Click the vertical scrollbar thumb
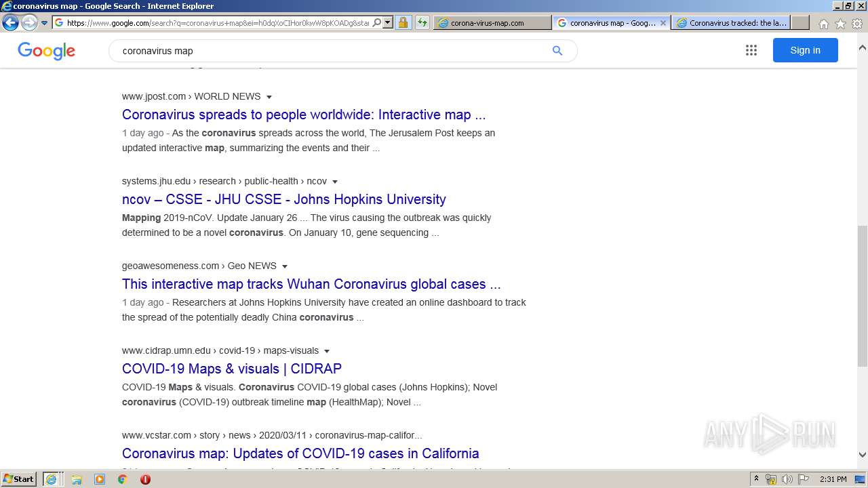This screenshot has width=868, height=488. (863, 296)
